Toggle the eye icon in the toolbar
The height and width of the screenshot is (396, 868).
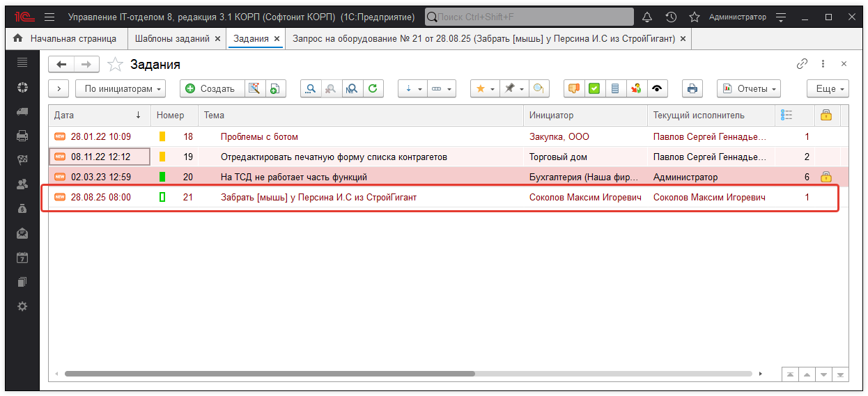click(657, 88)
